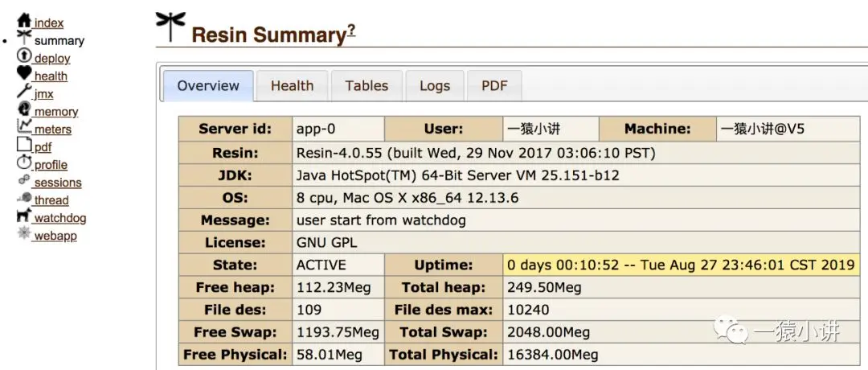Image resolution: width=868 pixels, height=370 pixels.
Task: Click the webapp spider web icon
Action: click(24, 233)
